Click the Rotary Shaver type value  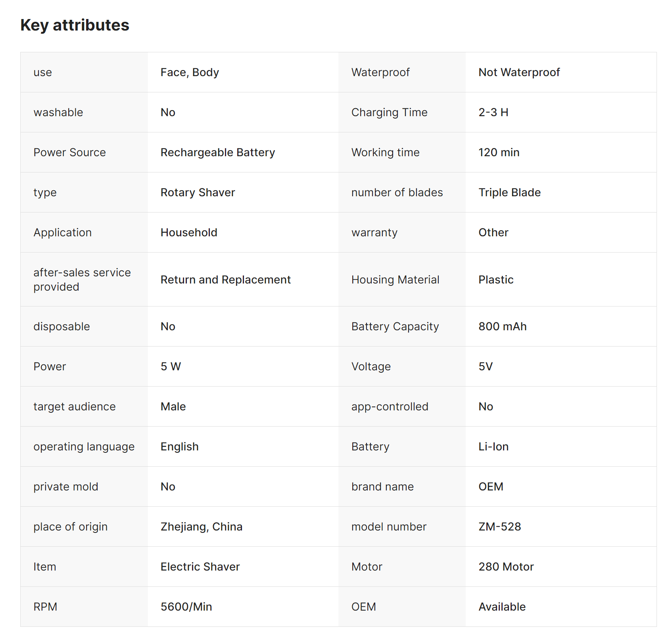(x=198, y=193)
